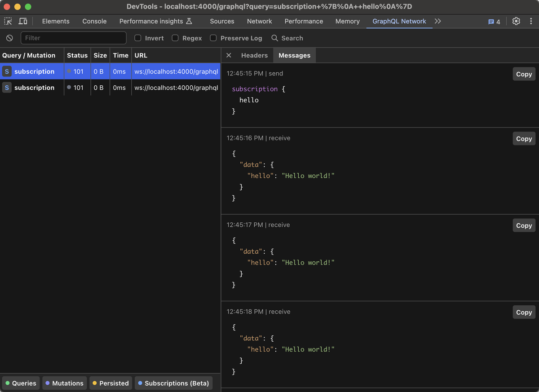Expand the hidden panels chevron
This screenshot has height=392, width=539.
click(x=438, y=21)
